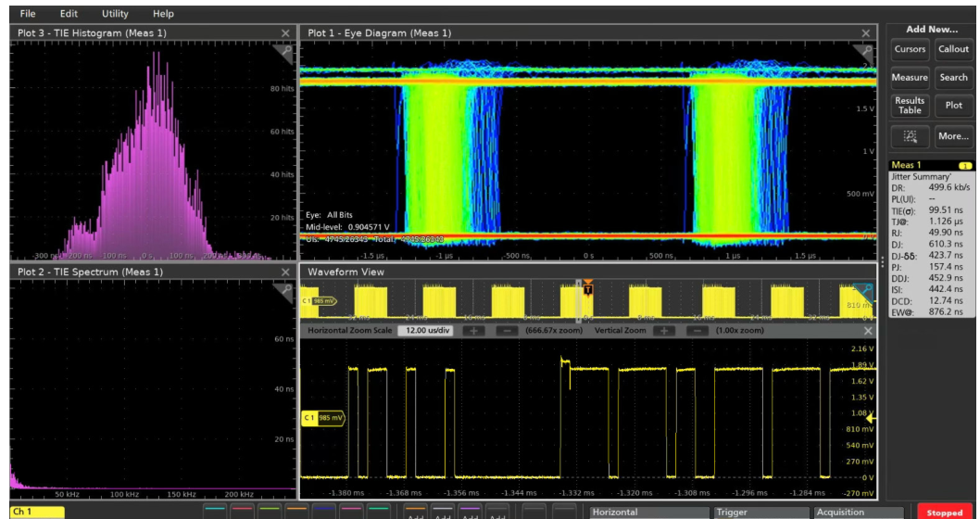Image resolution: width=980 pixels, height=519 pixels.
Task: Click the green channel button
Action: coord(270,511)
